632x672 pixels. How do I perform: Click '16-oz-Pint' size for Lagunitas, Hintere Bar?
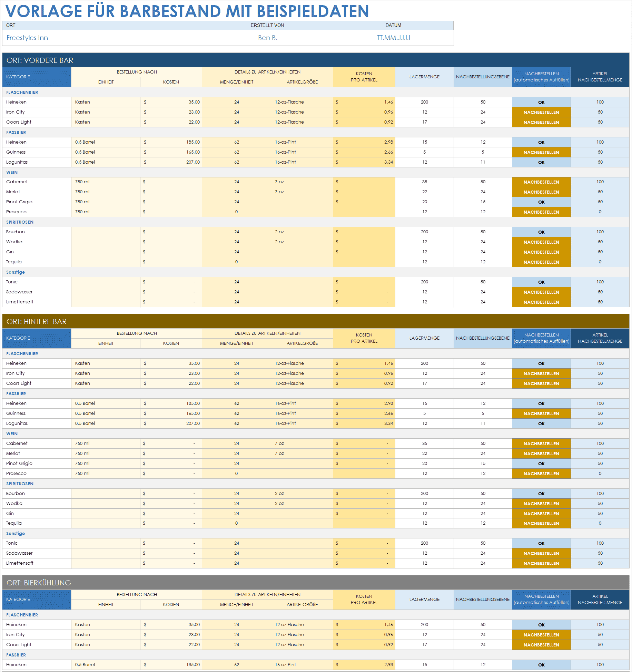click(x=302, y=423)
